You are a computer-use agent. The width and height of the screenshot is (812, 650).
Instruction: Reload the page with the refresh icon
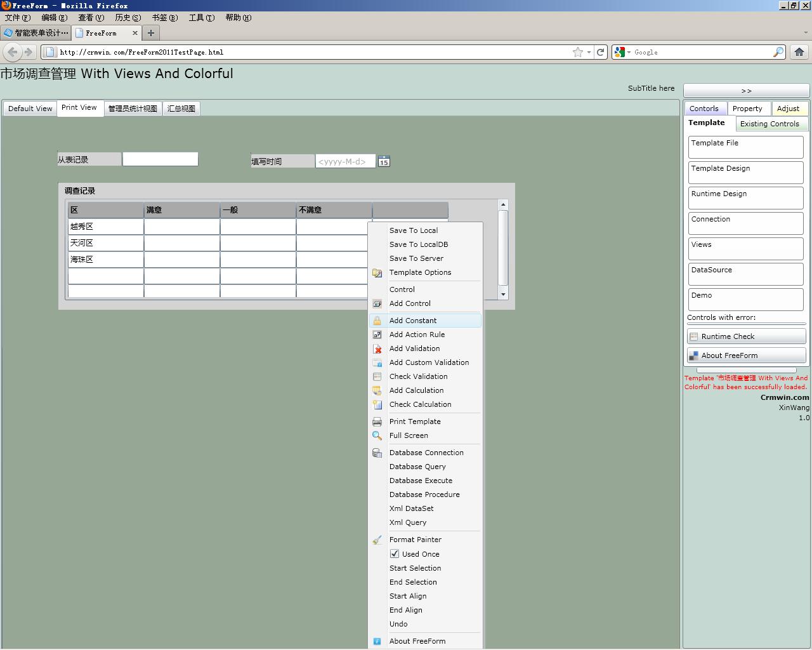(x=600, y=53)
